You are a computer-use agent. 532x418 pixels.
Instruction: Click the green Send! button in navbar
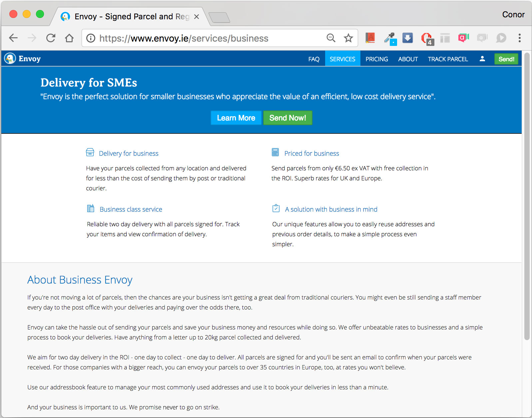506,59
